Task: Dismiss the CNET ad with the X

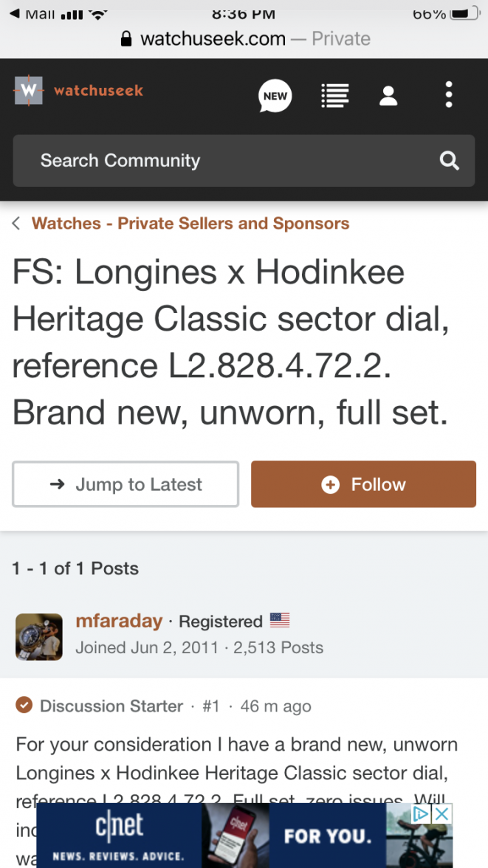Action: 441,813
